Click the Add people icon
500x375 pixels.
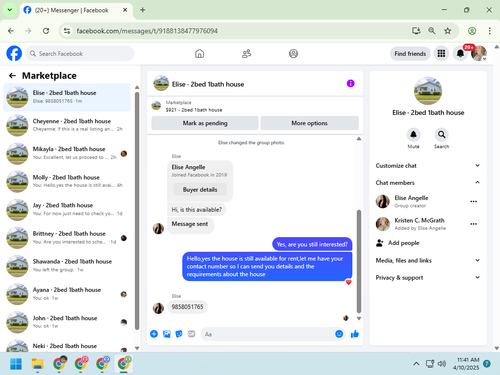pos(380,243)
